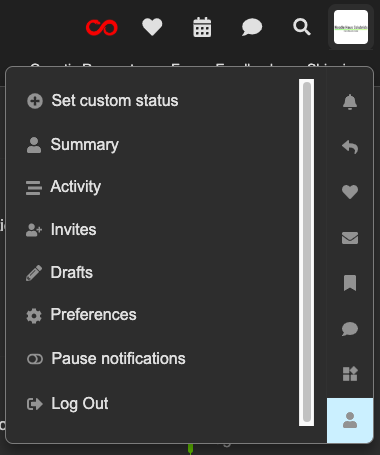Open the Activity menu item
Image resolution: width=380 pixels, height=455 pixels.
[63, 187]
